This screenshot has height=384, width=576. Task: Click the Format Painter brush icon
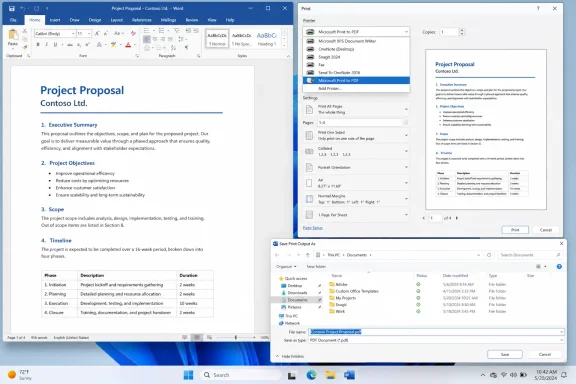coord(25,47)
